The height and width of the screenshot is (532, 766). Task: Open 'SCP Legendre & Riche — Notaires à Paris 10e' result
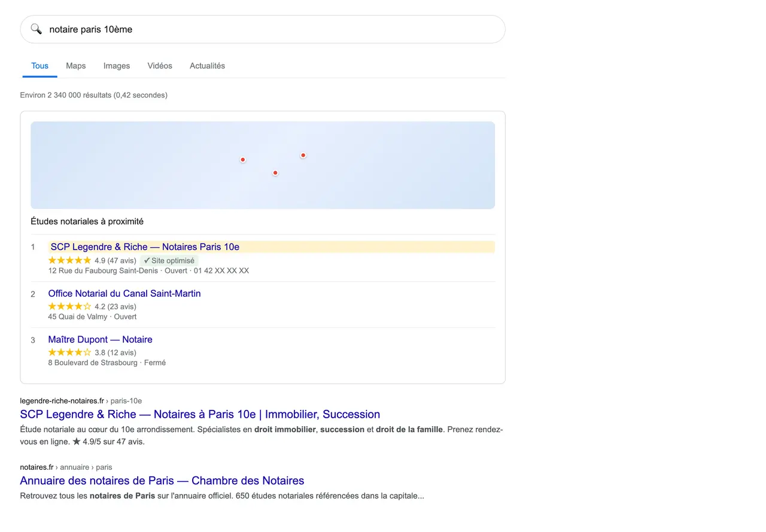tap(200, 414)
